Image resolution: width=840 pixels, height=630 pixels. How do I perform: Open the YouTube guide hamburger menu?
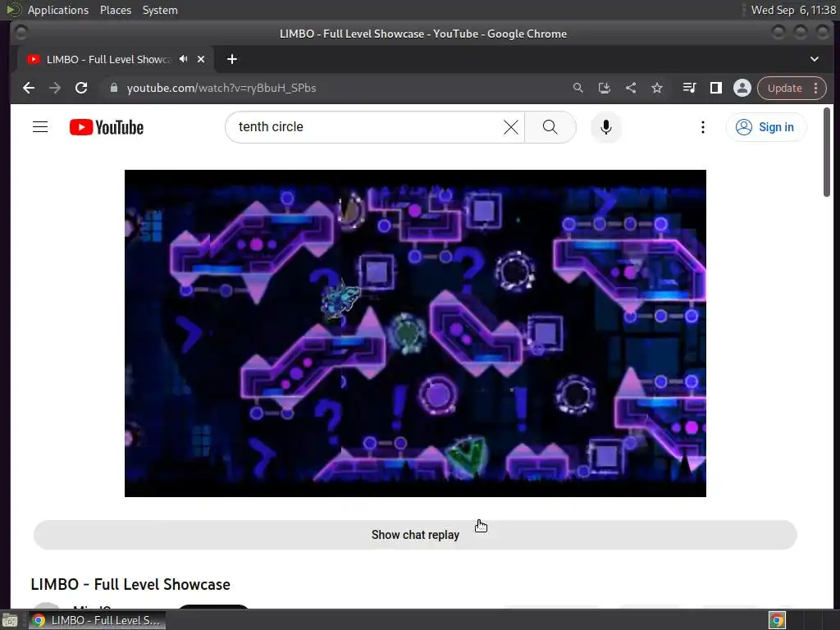(x=40, y=127)
